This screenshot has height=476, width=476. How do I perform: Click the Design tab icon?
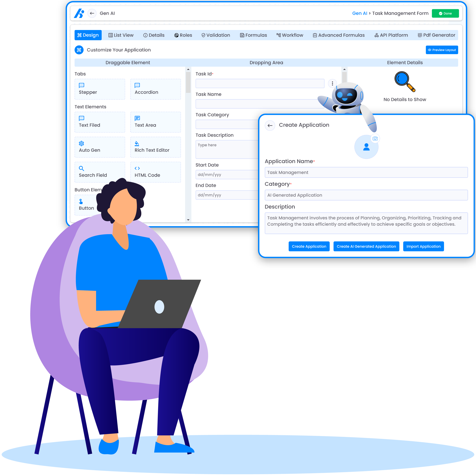click(80, 35)
